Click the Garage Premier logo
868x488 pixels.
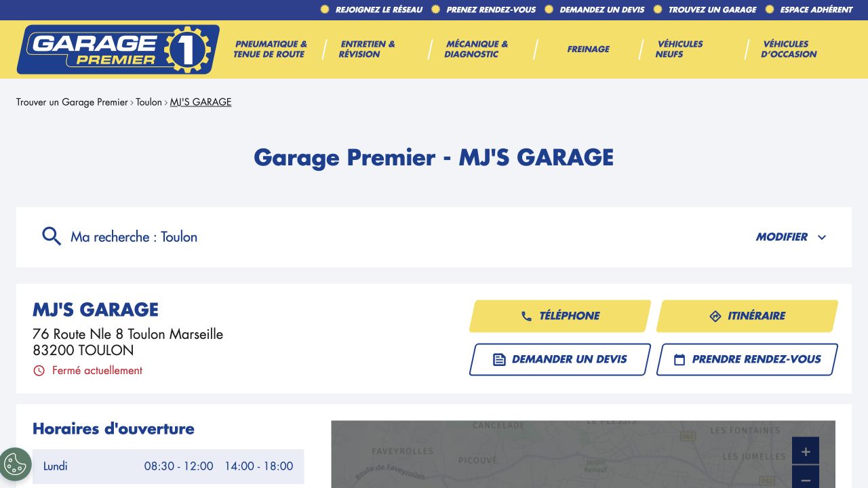point(118,49)
